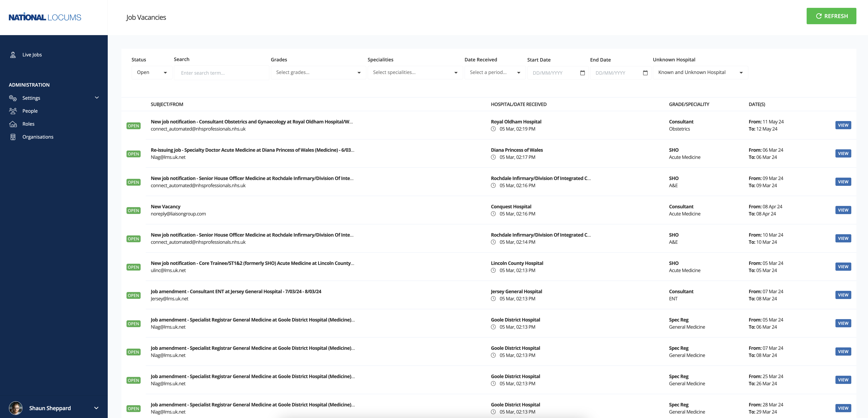
Task: Click the DATE(S) column header
Action: coord(757,104)
